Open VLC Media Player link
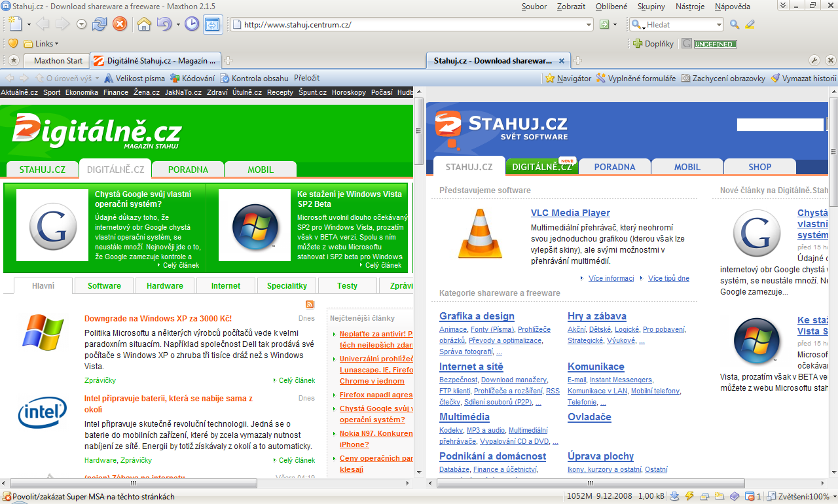Image resolution: width=838 pixels, height=504 pixels. tap(570, 213)
